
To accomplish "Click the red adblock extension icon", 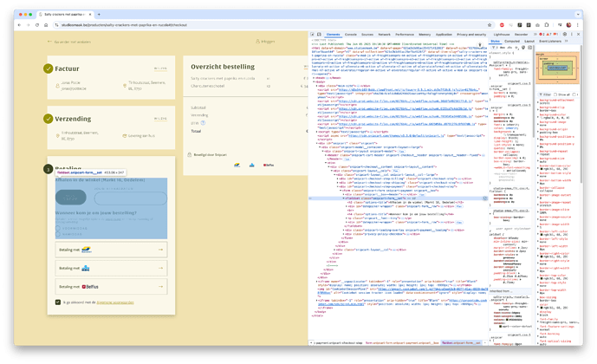I will click(x=502, y=25).
